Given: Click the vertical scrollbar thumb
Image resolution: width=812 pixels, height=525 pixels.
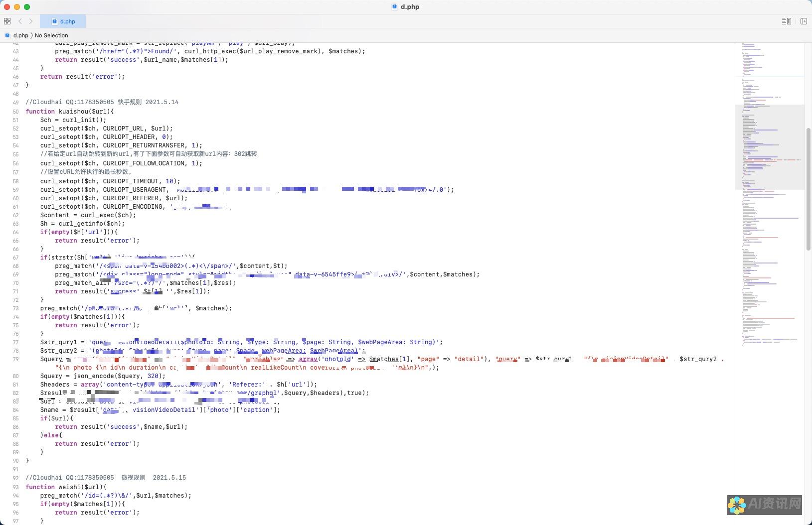Looking at the screenshot, I should click(x=809, y=189).
